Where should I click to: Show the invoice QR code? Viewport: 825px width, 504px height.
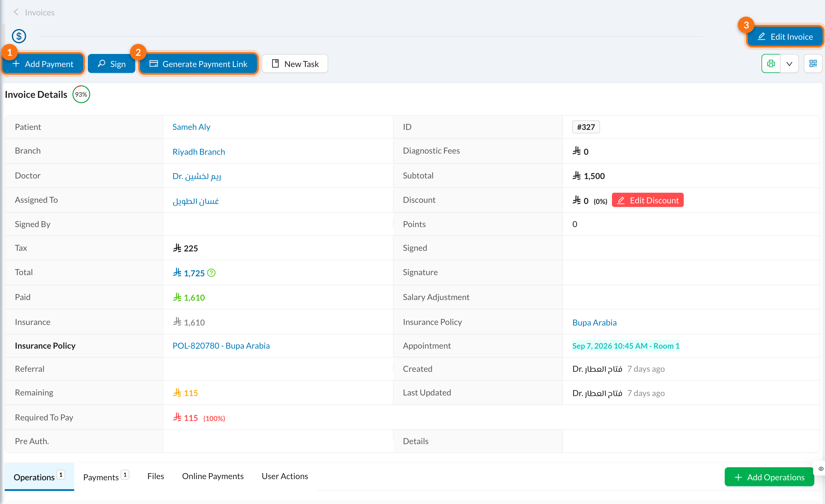click(x=813, y=63)
